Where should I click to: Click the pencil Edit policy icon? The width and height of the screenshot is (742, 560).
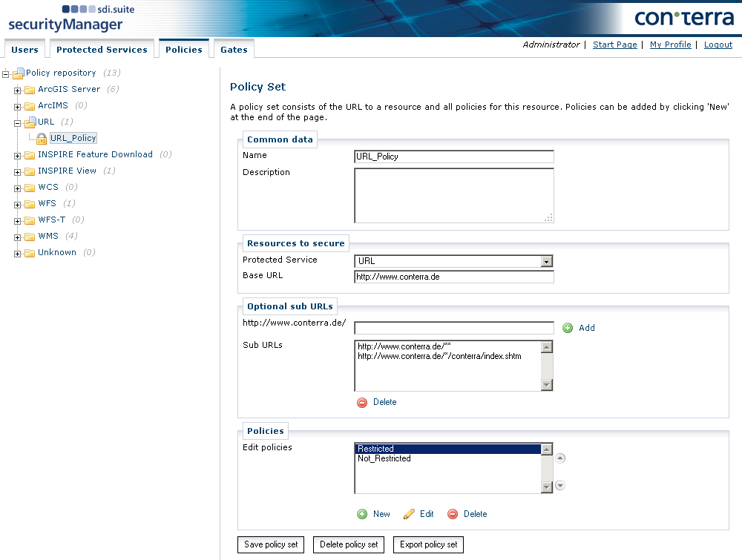click(409, 514)
